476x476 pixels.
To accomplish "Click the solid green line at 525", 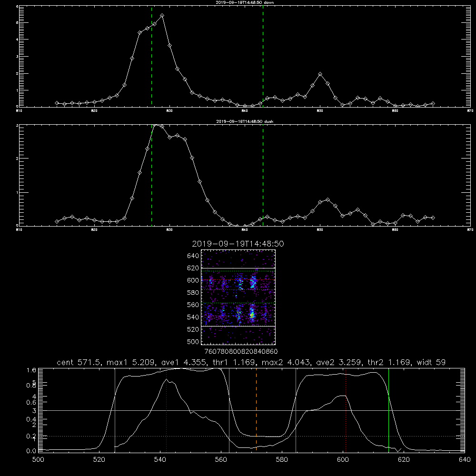I will (x=115, y=410).
